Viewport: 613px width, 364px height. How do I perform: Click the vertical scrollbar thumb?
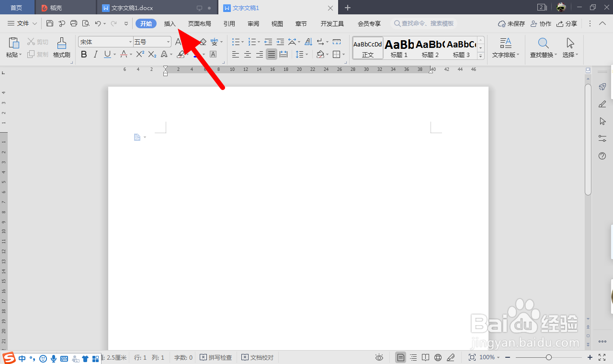[x=588, y=139]
